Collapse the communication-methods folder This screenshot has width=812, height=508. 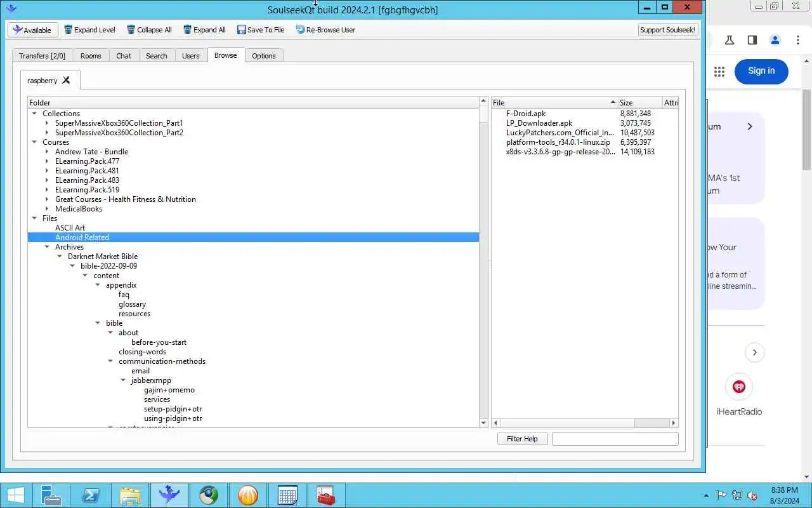(x=110, y=361)
